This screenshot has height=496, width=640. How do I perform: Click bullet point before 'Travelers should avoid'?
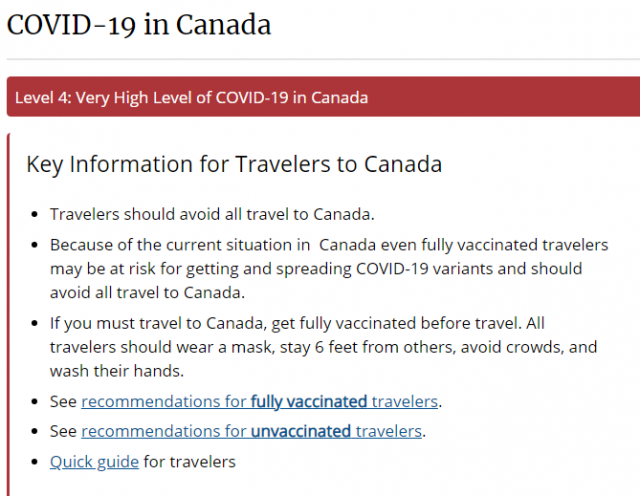(x=35, y=215)
